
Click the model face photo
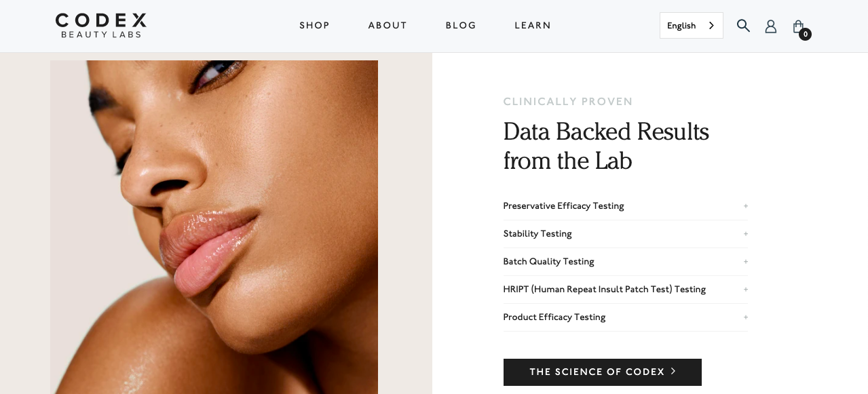214,227
